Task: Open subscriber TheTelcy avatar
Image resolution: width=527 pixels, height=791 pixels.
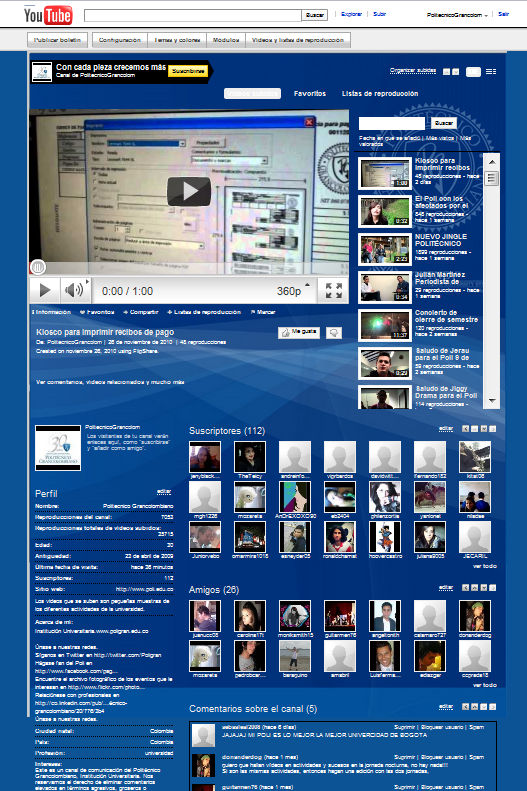Action: (x=250, y=457)
